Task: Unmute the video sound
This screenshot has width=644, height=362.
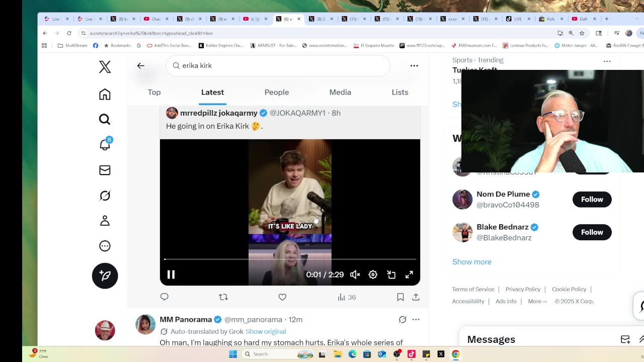Action: tap(355, 275)
